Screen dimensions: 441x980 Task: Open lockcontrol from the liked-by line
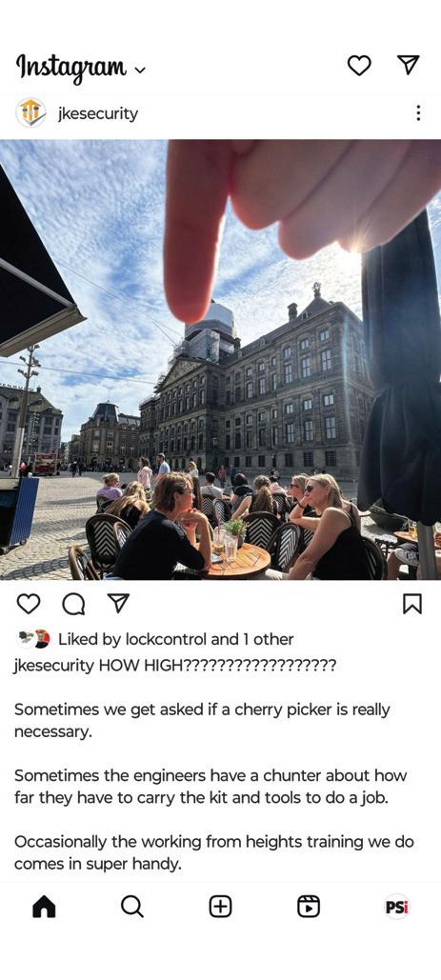tap(166, 639)
